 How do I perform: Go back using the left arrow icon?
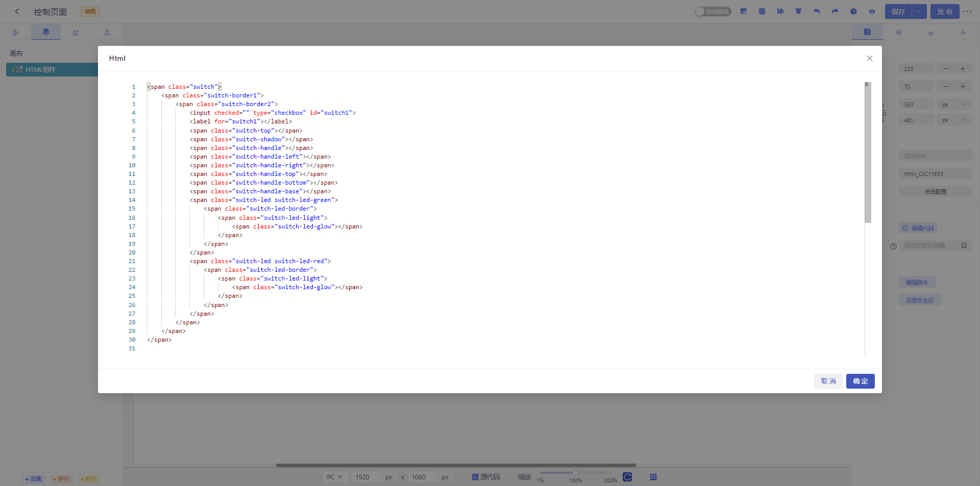coord(17,11)
